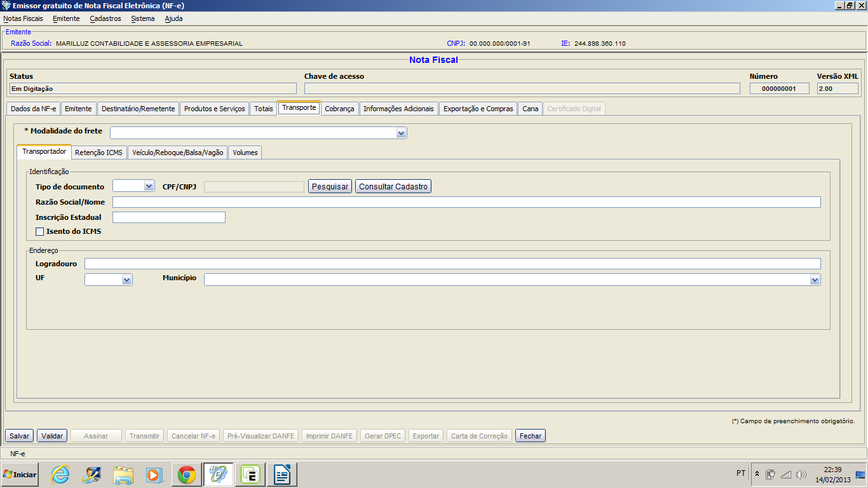Switch to the Informações Adicionais tab

399,109
